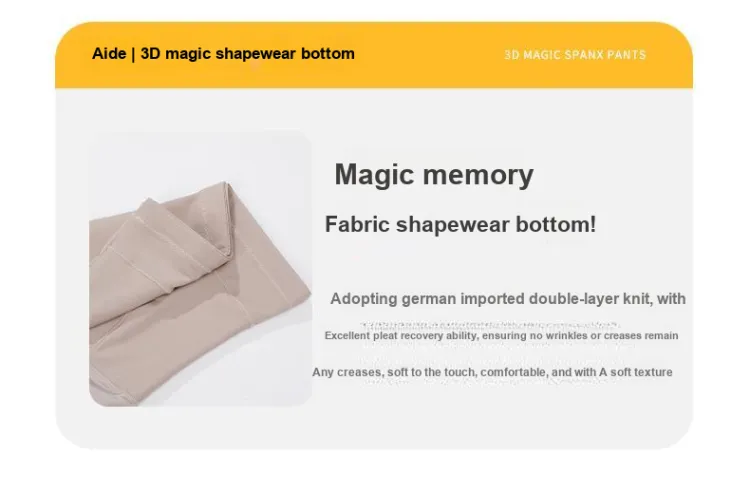
Task: Click the folded beige fabric product photo
Action: point(200,268)
